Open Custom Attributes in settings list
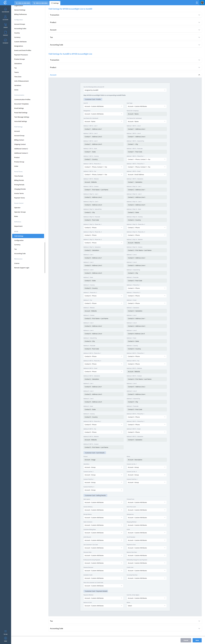This screenshot has height=644, width=205. point(20,42)
